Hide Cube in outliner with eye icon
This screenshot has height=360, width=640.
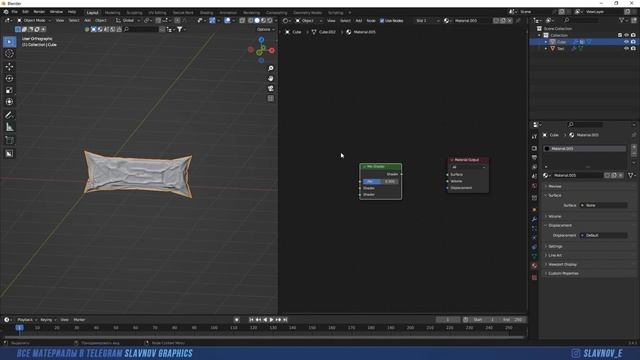coord(627,42)
